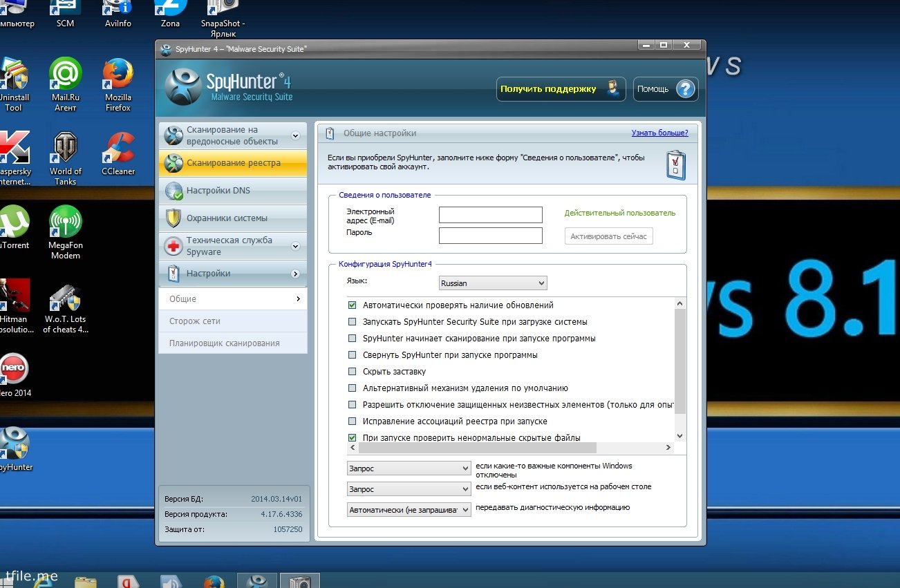Click the options list vertical scrollbar

tap(679, 361)
